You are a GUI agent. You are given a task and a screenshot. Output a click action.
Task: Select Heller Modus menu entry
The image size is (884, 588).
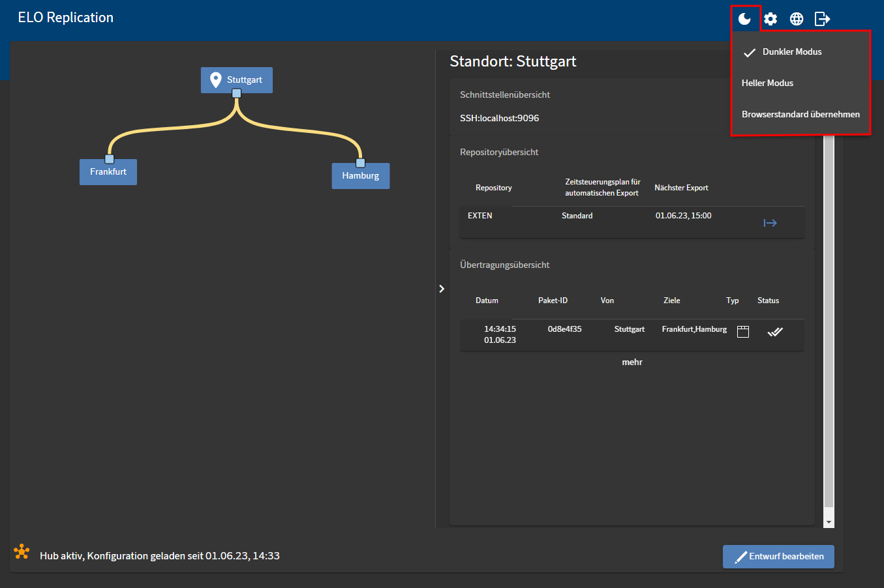(800, 83)
